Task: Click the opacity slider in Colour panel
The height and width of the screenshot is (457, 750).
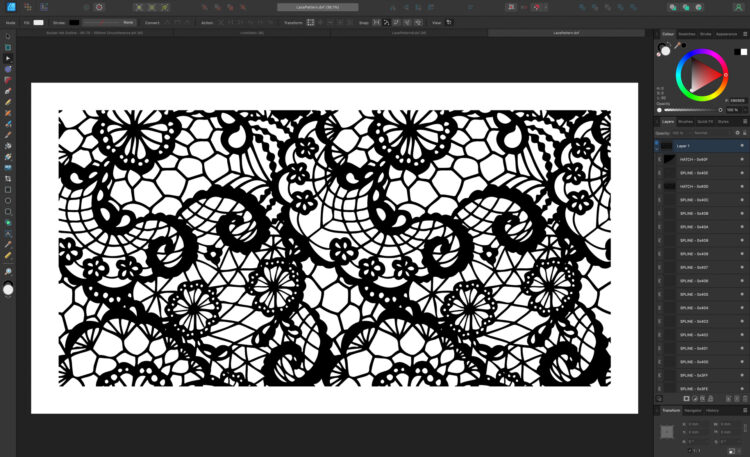Action: 688,110
